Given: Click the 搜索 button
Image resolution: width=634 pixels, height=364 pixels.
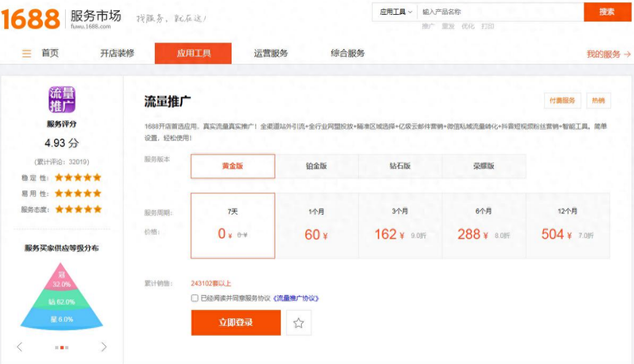Looking at the screenshot, I should pyautogui.click(x=607, y=12).
